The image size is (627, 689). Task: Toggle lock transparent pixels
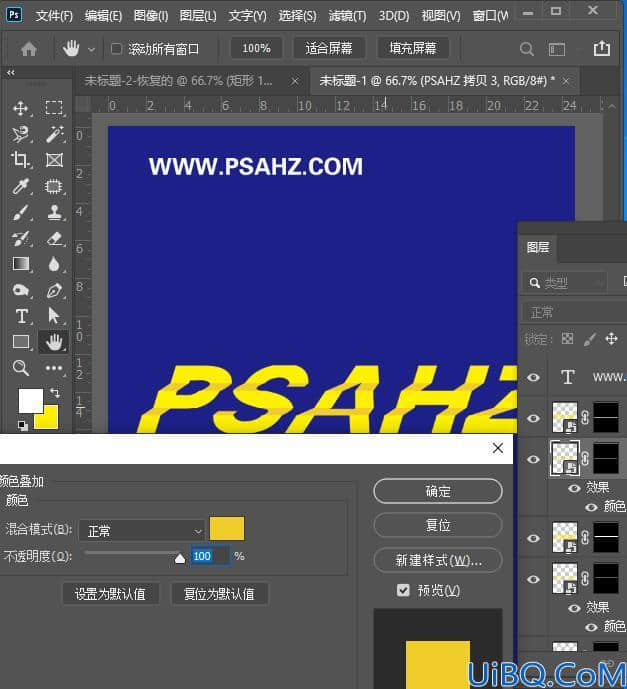[x=567, y=338]
